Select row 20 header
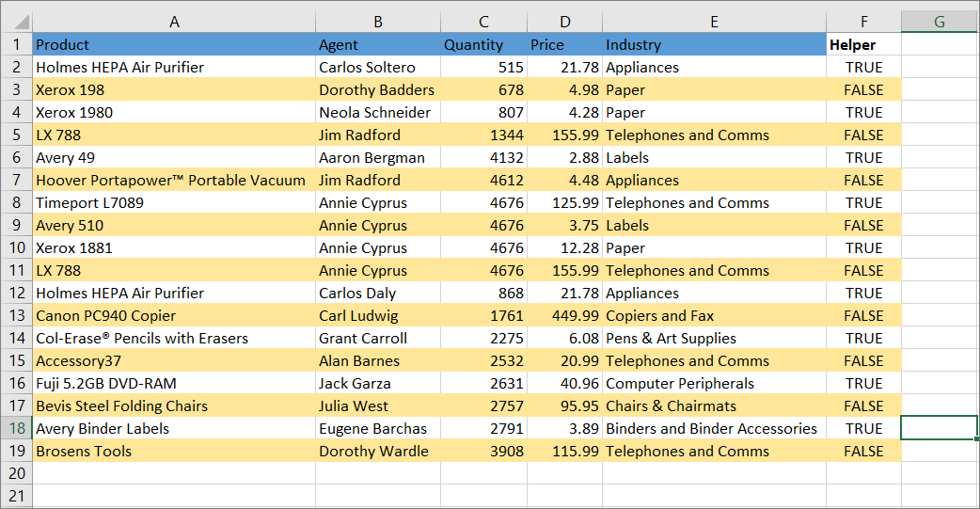Viewport: 980px width, 509px height. [16, 473]
